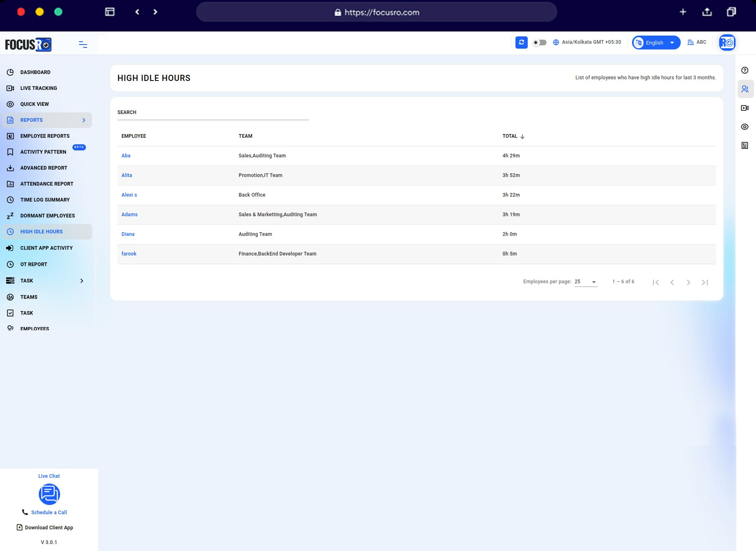
Task: Open the English language dropdown
Action: click(655, 43)
